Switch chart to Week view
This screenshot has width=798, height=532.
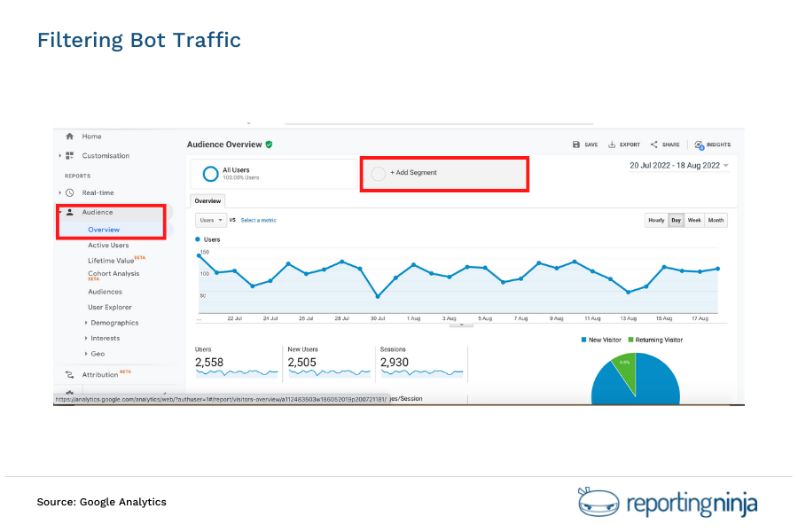pos(694,221)
